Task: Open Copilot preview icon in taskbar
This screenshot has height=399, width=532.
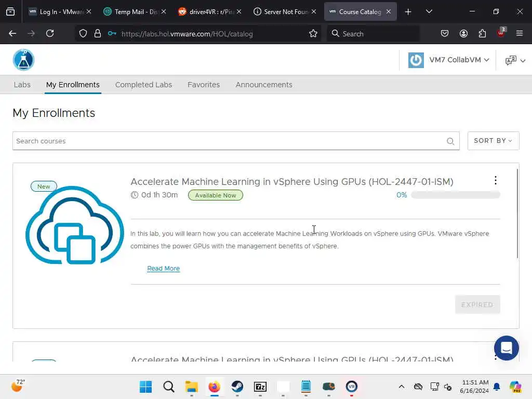Action: click(515, 387)
